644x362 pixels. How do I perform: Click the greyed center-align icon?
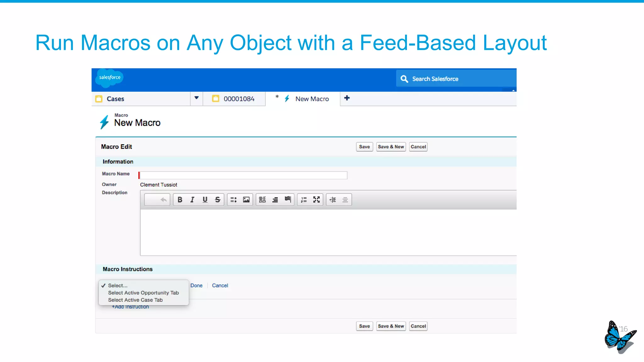coord(345,200)
